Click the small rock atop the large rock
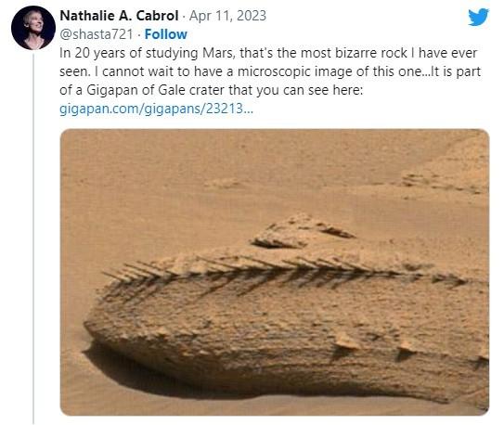This screenshot has width=504, height=425. [303, 231]
